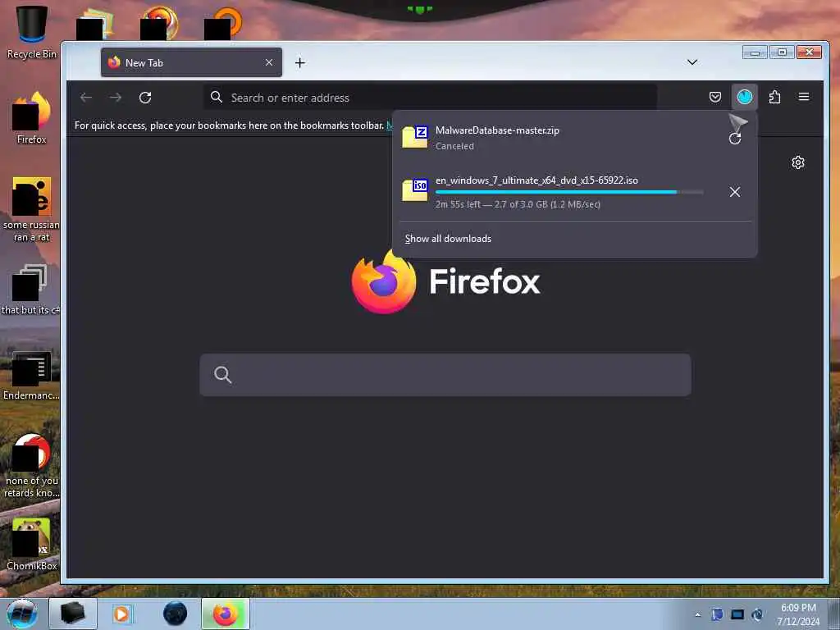Cancel the Windows 7 ISO download
Viewport: 840px width, 630px height.
click(735, 192)
